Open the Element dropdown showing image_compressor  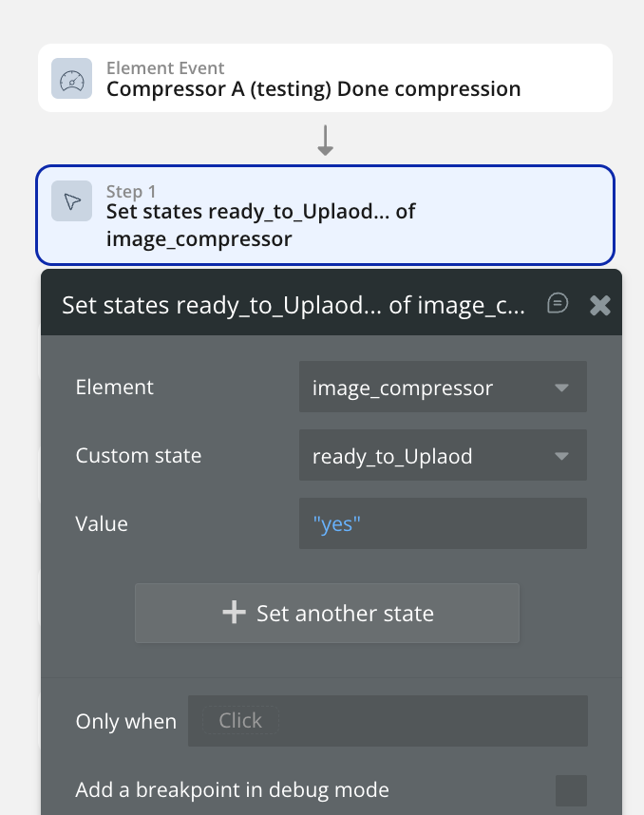pyautogui.click(x=442, y=388)
